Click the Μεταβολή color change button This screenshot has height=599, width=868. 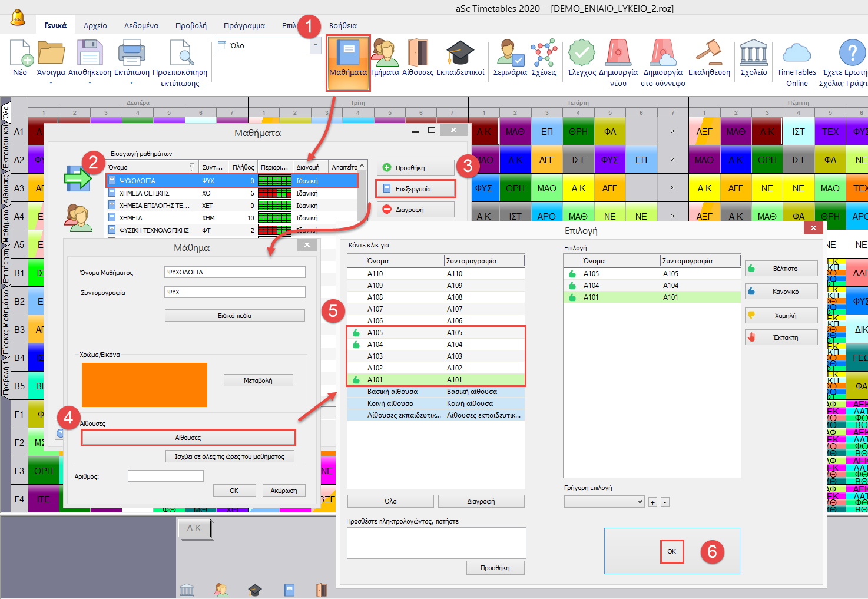[x=258, y=380]
